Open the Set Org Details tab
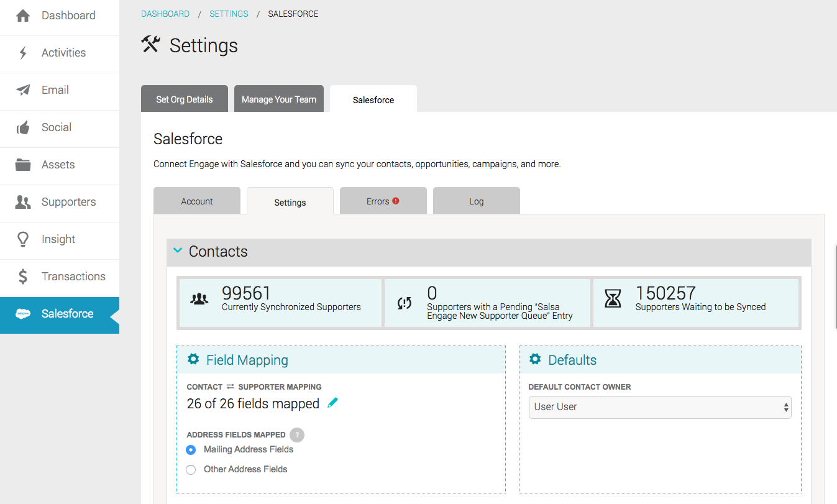This screenshot has height=504, width=837. [185, 99]
